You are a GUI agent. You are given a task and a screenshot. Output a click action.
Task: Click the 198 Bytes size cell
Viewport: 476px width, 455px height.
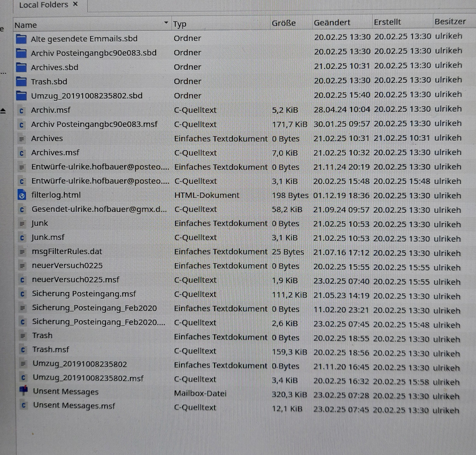click(x=290, y=196)
